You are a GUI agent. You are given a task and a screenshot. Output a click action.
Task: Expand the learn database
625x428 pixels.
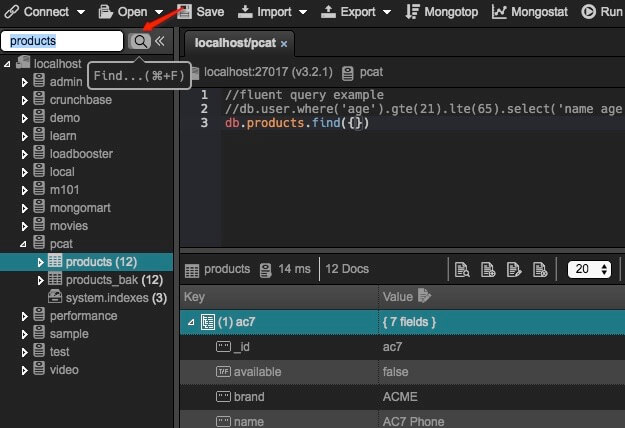pyautogui.click(x=24, y=136)
